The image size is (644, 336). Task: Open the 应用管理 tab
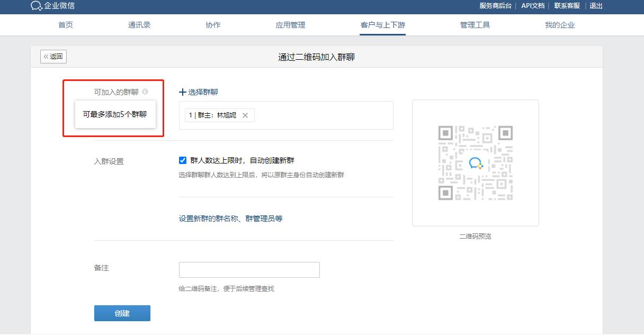[290, 24]
